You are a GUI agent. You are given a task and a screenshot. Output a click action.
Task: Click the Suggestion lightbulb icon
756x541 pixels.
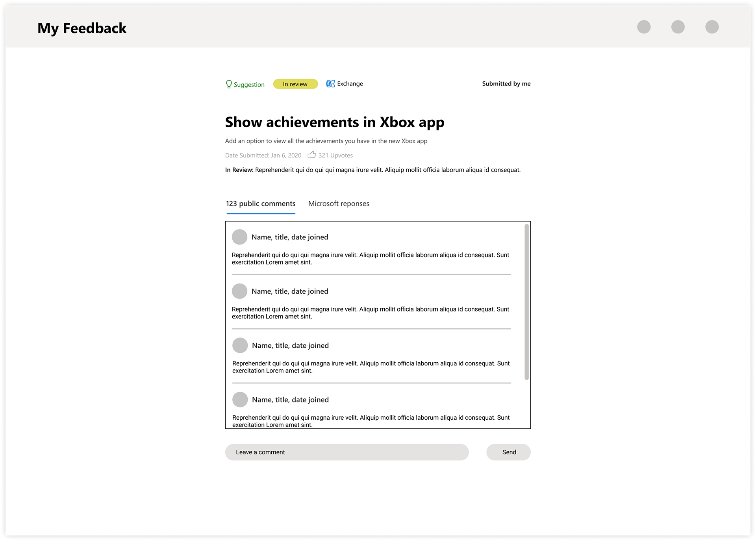(x=229, y=84)
